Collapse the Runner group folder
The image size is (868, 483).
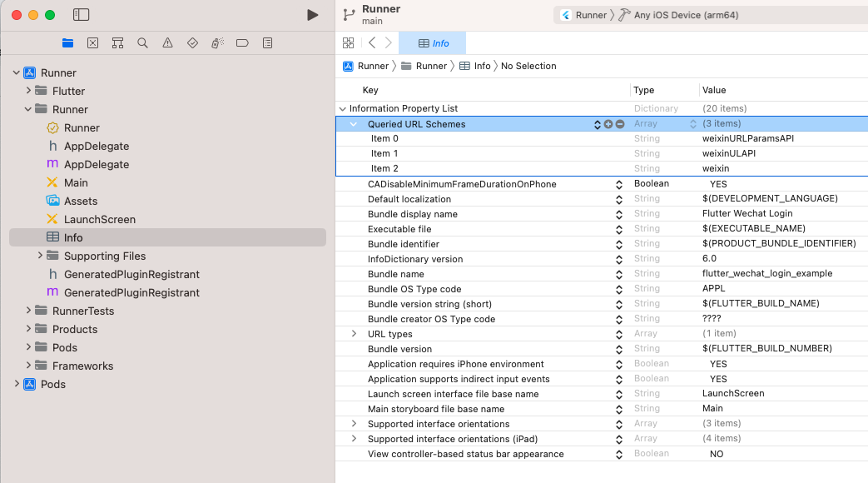tap(28, 109)
